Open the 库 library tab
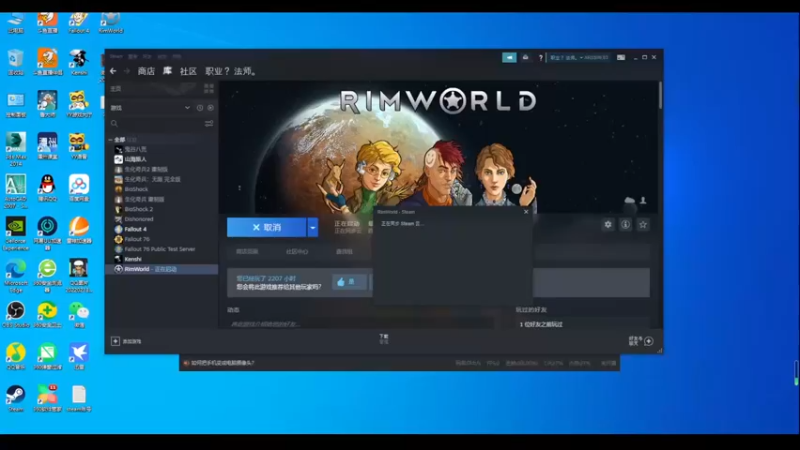 [x=167, y=71]
